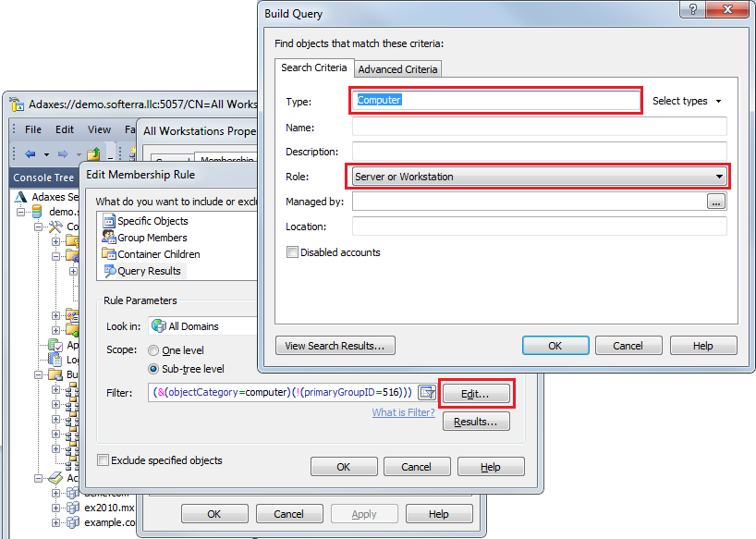Select Specific Objects rule type
Screen dimensions: 756x539
point(145,221)
